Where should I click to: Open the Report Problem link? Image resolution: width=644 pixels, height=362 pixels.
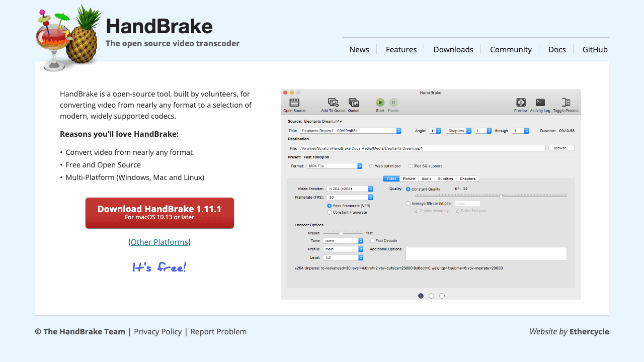tap(219, 331)
